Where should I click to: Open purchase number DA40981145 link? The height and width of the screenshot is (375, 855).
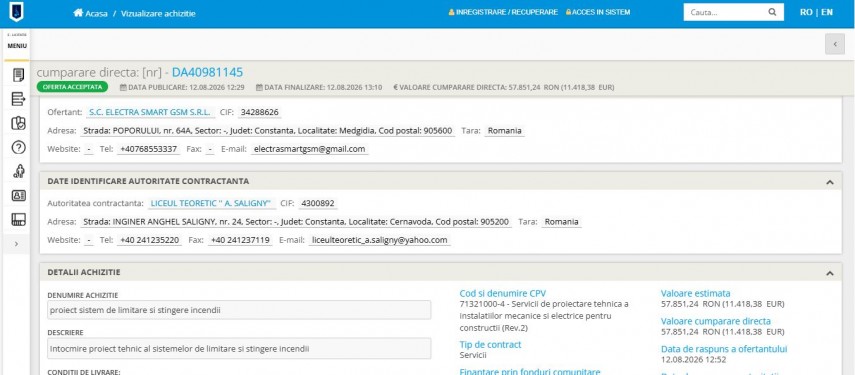(208, 72)
